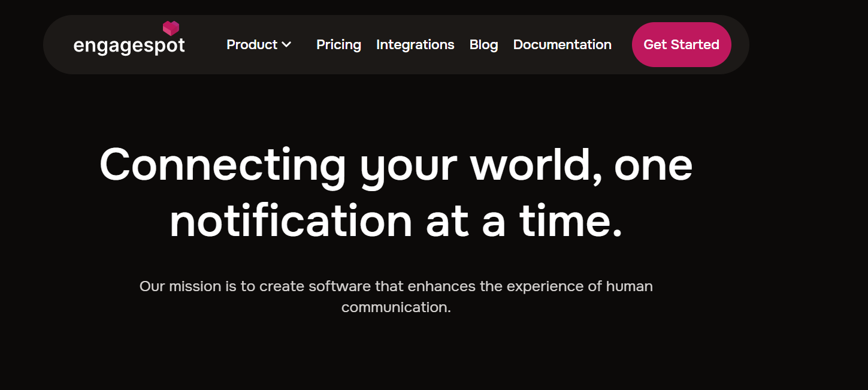
Task: Expand the chevron next to Product
Action: tap(286, 45)
